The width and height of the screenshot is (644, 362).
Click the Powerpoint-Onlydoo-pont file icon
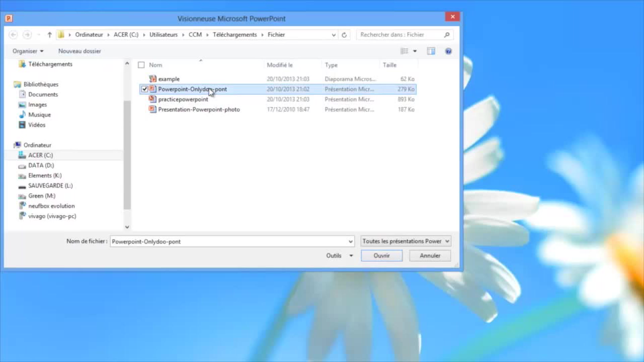(x=153, y=89)
